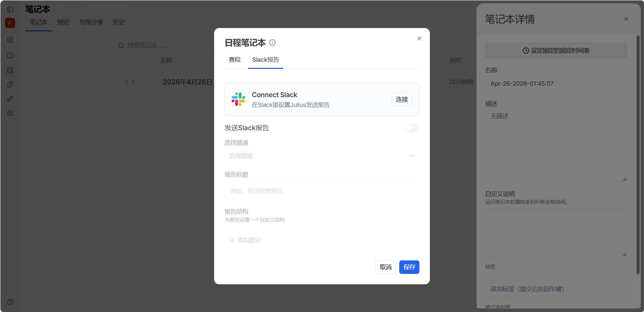This screenshot has height=312, width=644.
Task: Toggle the sidebar panel icon
Action: [10, 9]
